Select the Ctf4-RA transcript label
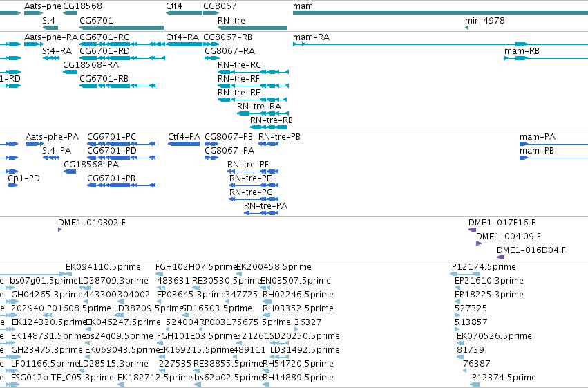588x388 pixels. pos(182,37)
